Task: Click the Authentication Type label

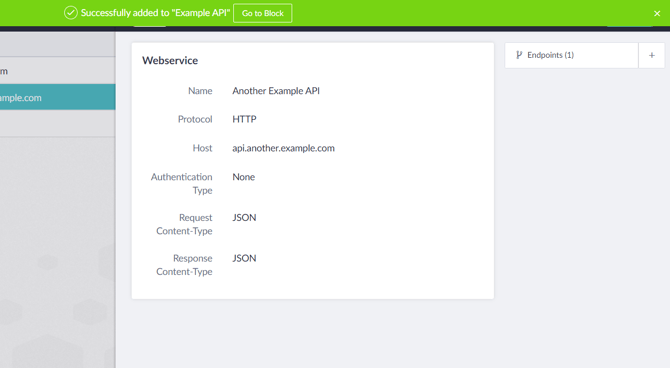Action: point(182,183)
